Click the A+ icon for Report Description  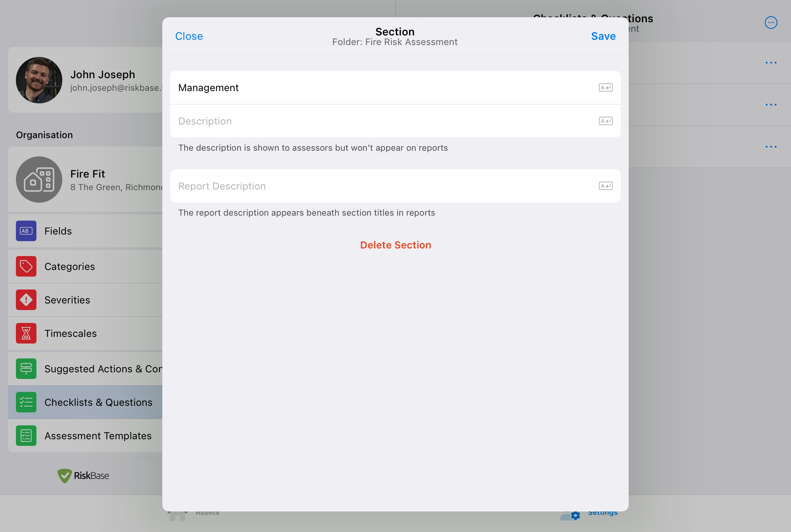(605, 186)
